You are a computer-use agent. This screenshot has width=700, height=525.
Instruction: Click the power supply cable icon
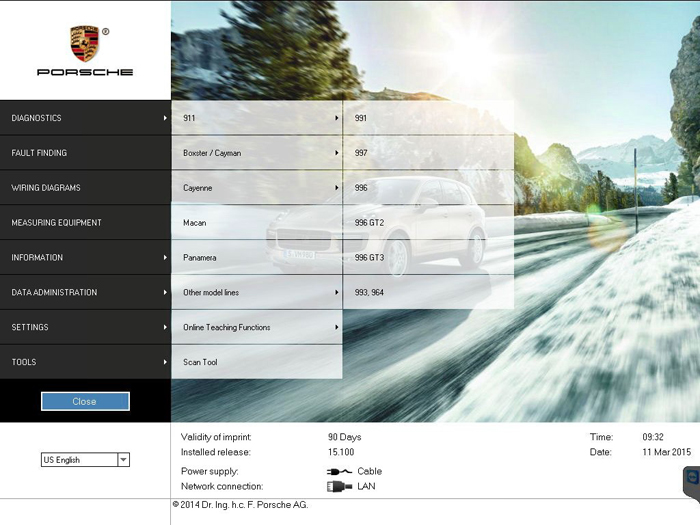click(x=339, y=471)
